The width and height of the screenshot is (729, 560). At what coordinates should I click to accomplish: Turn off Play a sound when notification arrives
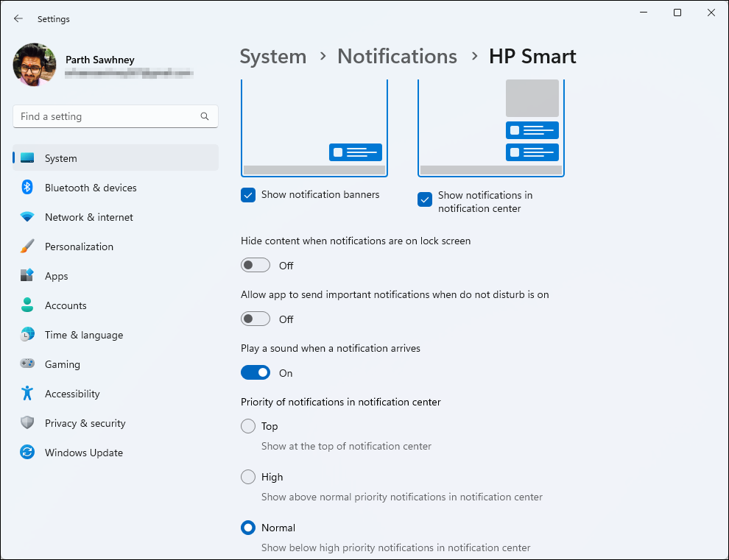click(x=256, y=372)
